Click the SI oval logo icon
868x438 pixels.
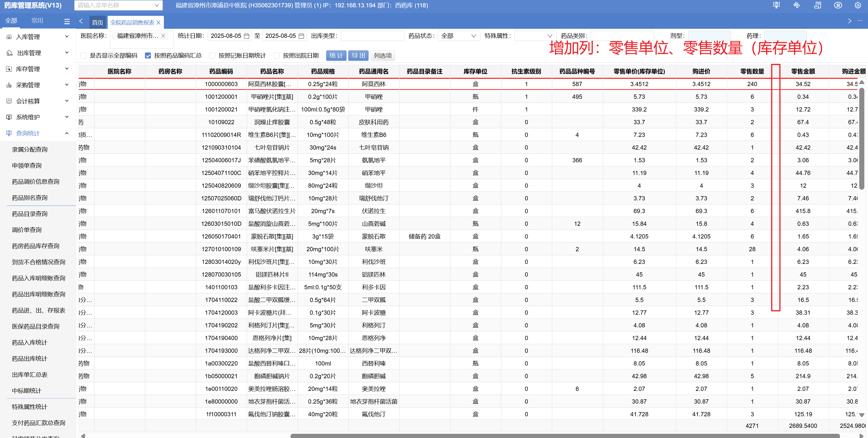(x=838, y=5)
